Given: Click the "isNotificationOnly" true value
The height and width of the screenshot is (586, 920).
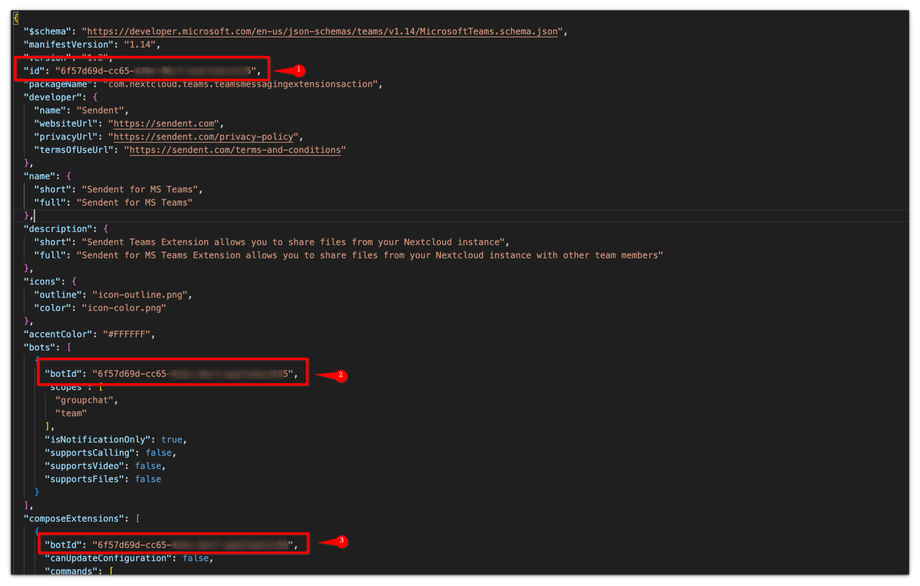Looking at the screenshot, I should click(x=171, y=439).
